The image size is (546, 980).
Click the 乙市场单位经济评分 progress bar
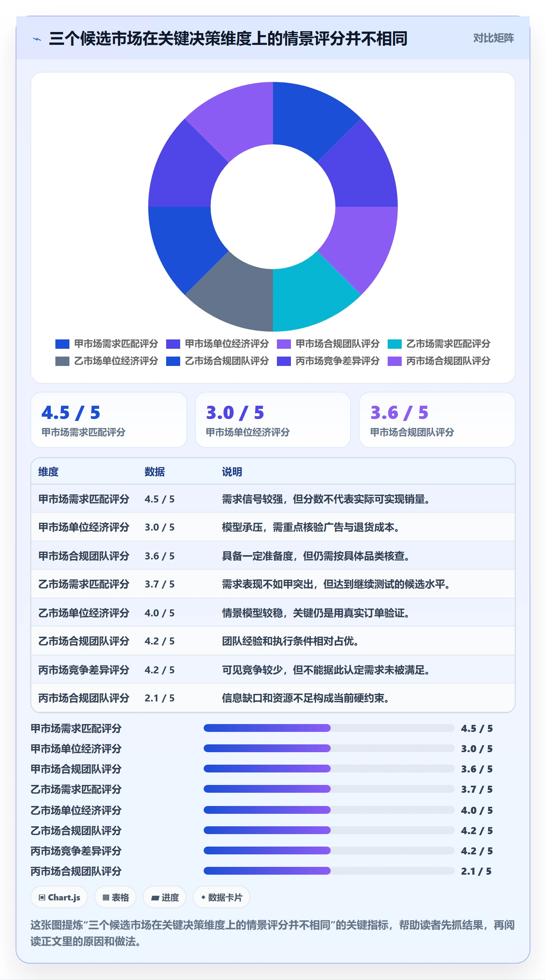click(329, 810)
